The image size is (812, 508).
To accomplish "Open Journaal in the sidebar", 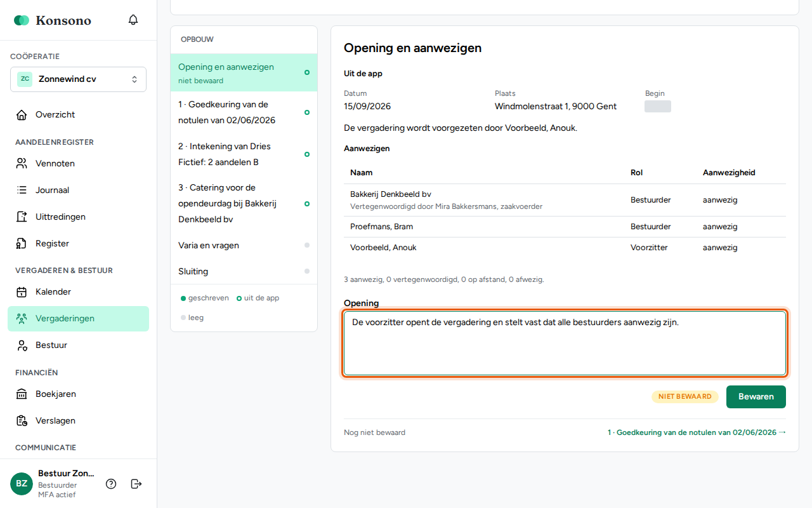I will 78,190.
